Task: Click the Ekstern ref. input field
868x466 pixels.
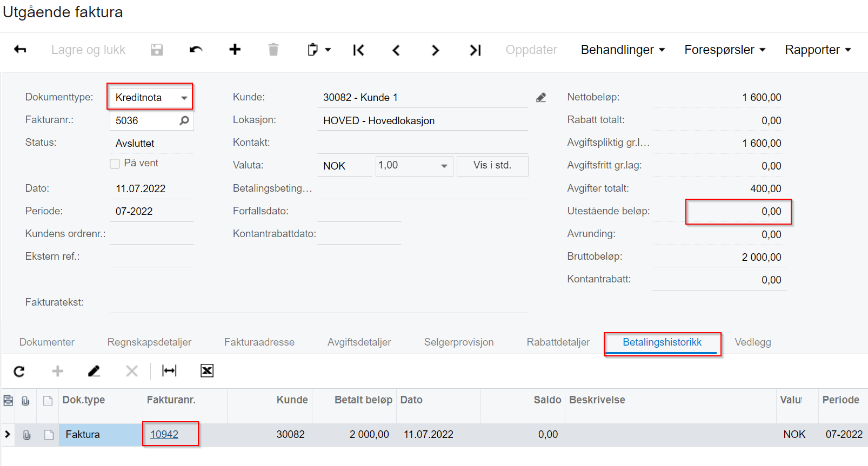Action: (151, 256)
